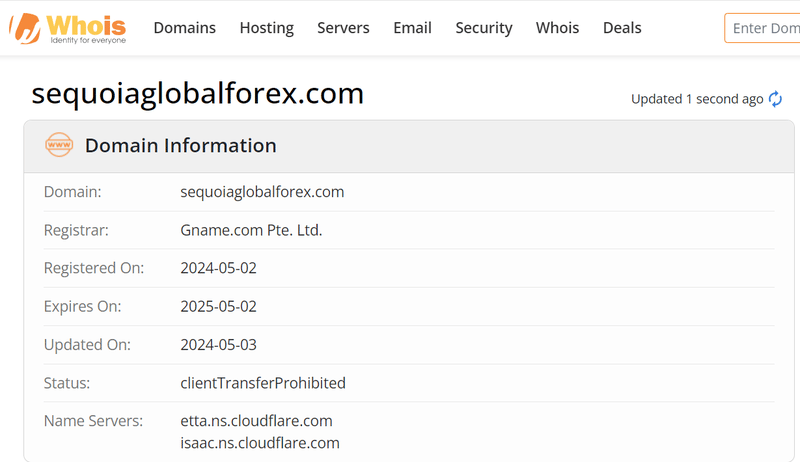
Task: Click the sequoiaglobalforex.com page heading
Action: point(198,93)
